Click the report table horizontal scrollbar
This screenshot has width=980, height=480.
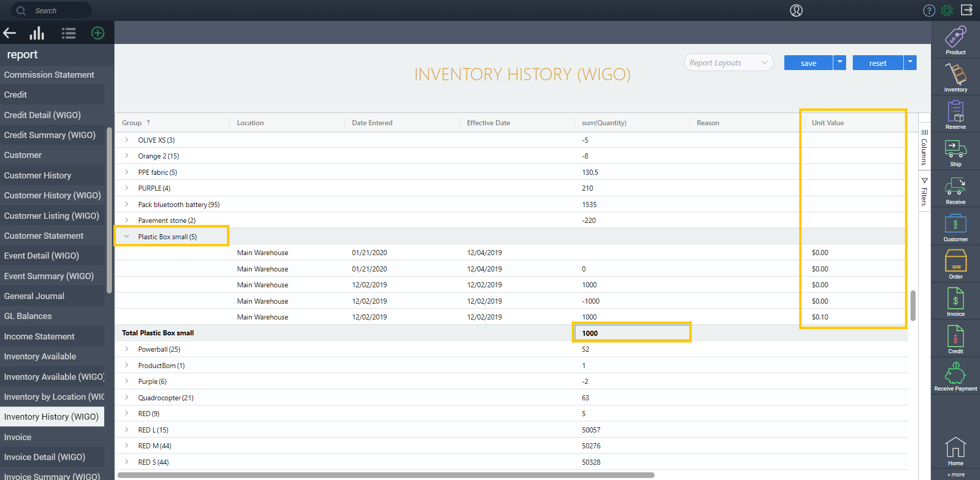[386, 475]
